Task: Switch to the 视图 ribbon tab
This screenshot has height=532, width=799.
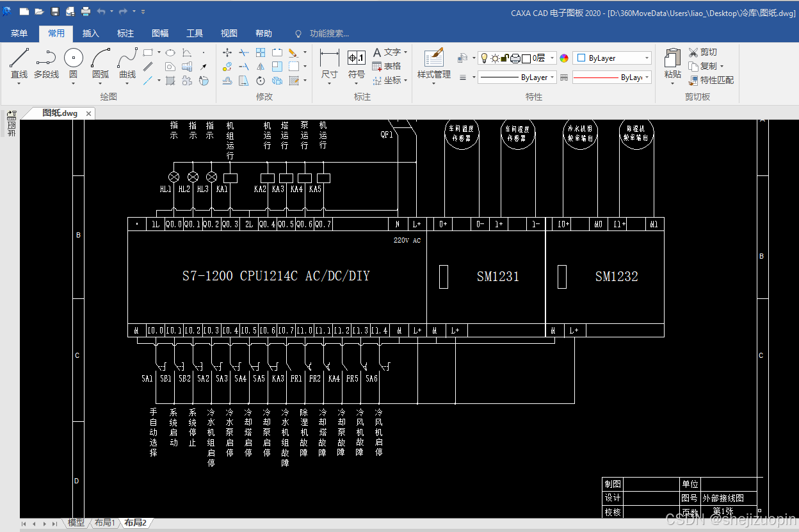Action: coord(229,33)
